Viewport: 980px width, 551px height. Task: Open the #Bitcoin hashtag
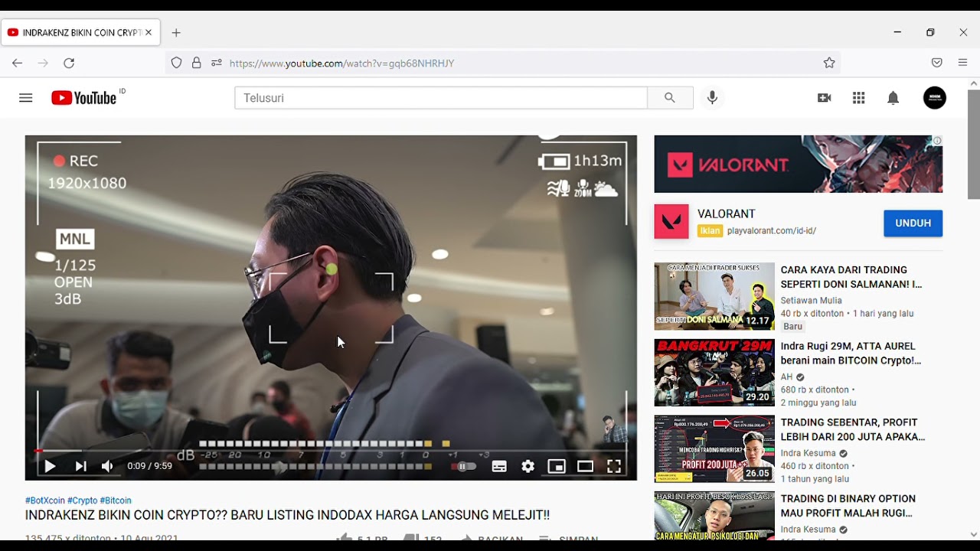coord(116,500)
